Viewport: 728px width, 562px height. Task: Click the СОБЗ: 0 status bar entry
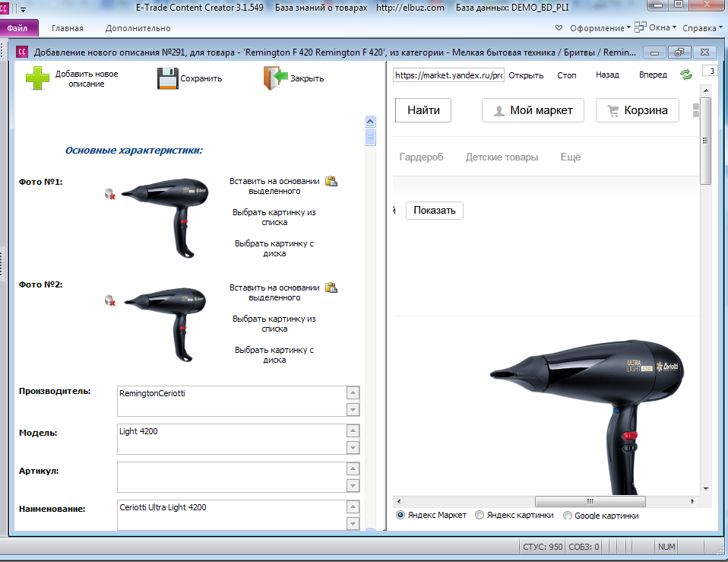584,547
